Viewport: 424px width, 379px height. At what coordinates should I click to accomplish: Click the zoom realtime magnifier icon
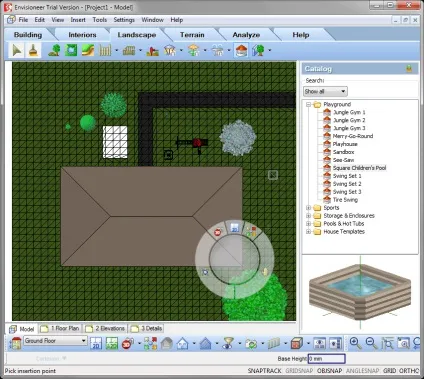(403, 343)
